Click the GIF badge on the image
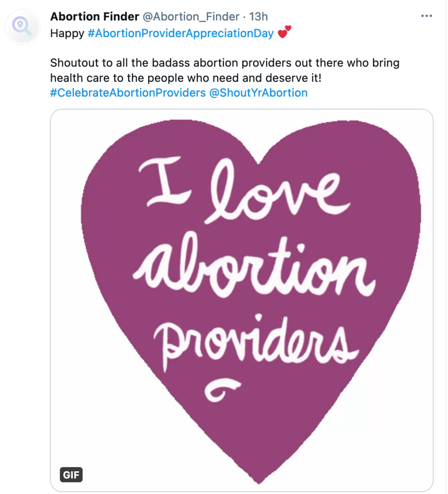448x494 pixels. pyautogui.click(x=71, y=476)
